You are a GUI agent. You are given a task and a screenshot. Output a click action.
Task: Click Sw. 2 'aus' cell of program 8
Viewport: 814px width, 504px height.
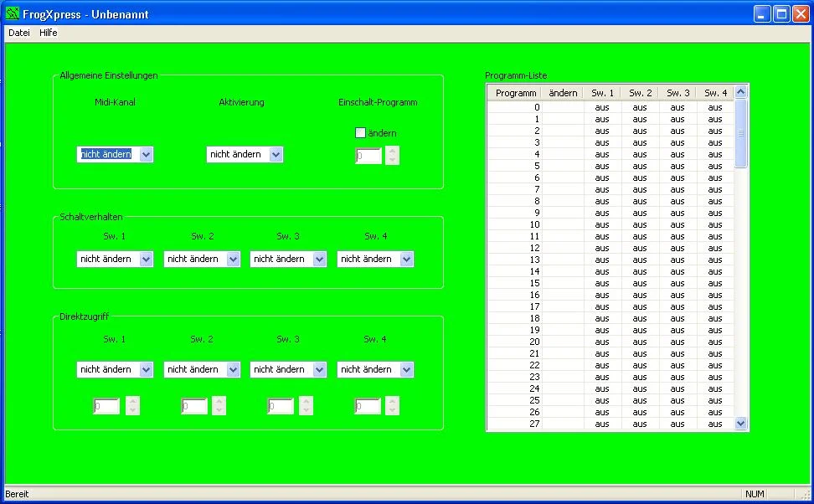640,202
